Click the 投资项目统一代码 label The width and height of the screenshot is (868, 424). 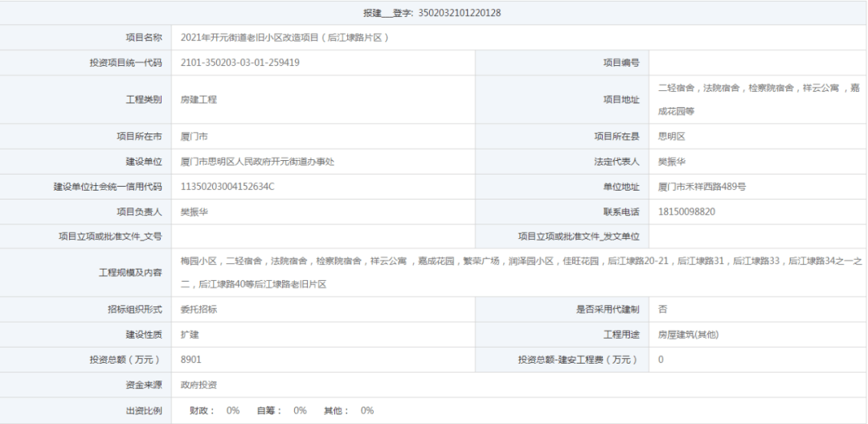pos(125,63)
